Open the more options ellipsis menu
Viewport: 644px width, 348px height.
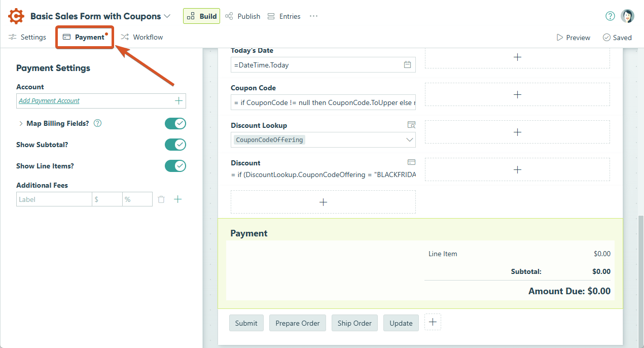(313, 16)
